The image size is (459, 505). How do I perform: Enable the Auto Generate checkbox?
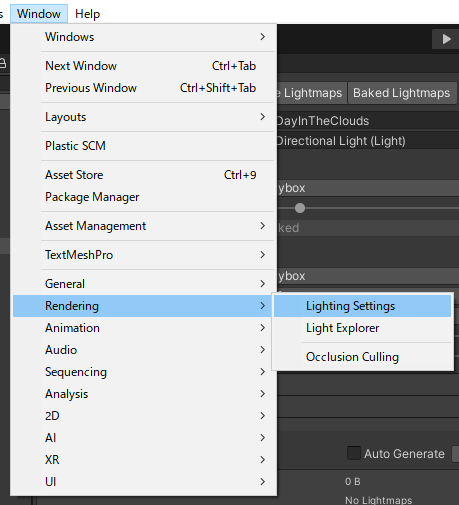pyautogui.click(x=354, y=453)
